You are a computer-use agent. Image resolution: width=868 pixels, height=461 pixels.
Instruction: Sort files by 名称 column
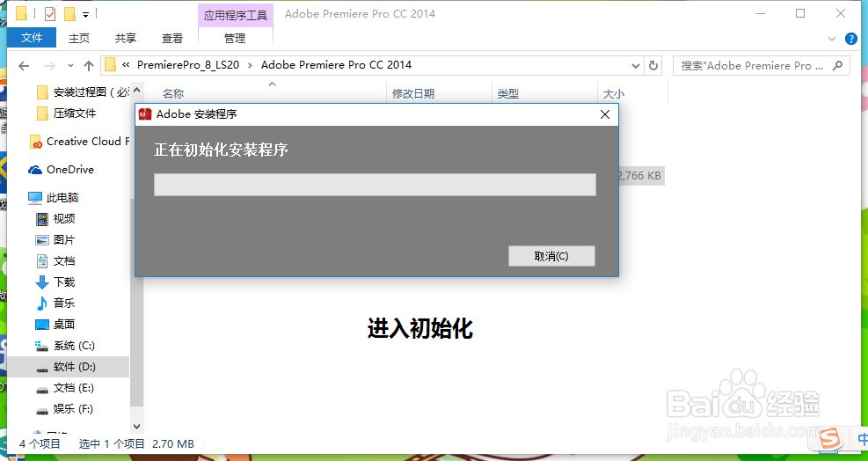click(172, 93)
